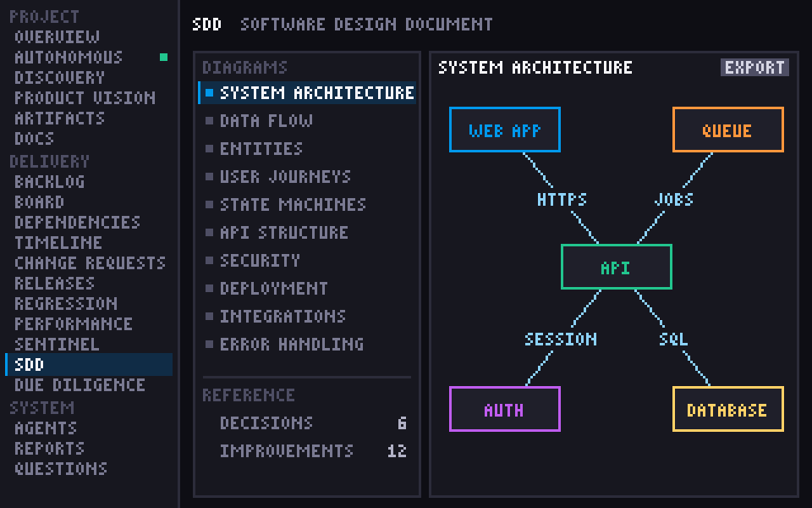Open the Data Flow diagram
The width and height of the screenshot is (812, 508).
pyautogui.click(x=266, y=121)
